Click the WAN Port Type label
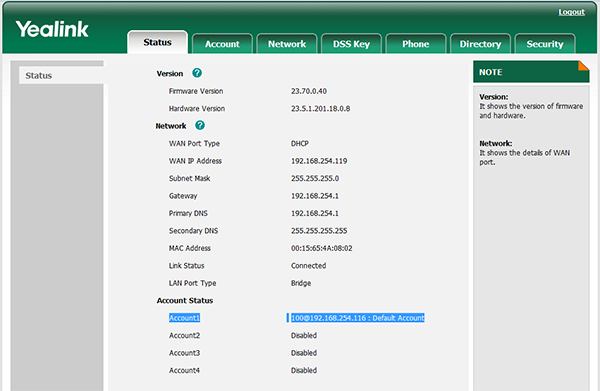This screenshot has height=391, width=600. pyautogui.click(x=194, y=143)
